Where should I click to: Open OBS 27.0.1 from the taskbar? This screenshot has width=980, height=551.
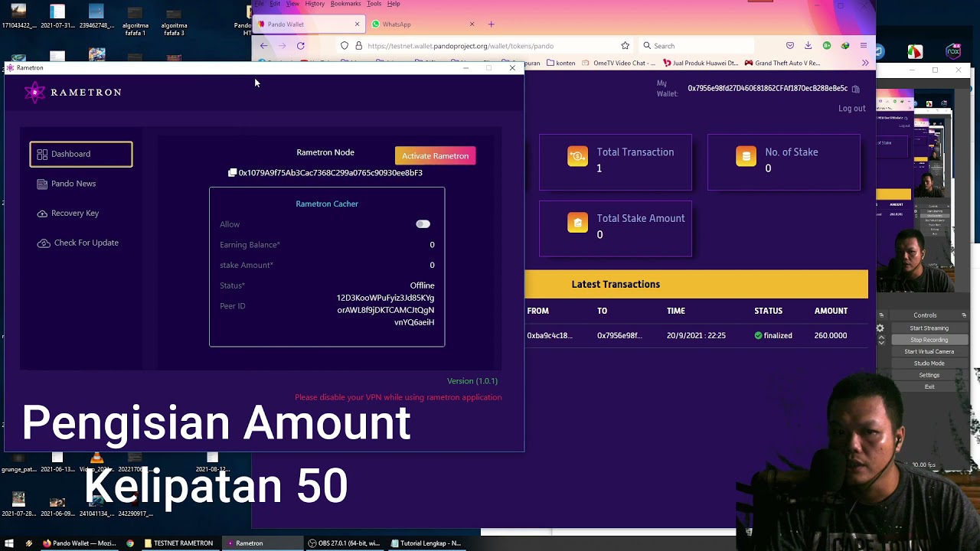click(x=344, y=543)
